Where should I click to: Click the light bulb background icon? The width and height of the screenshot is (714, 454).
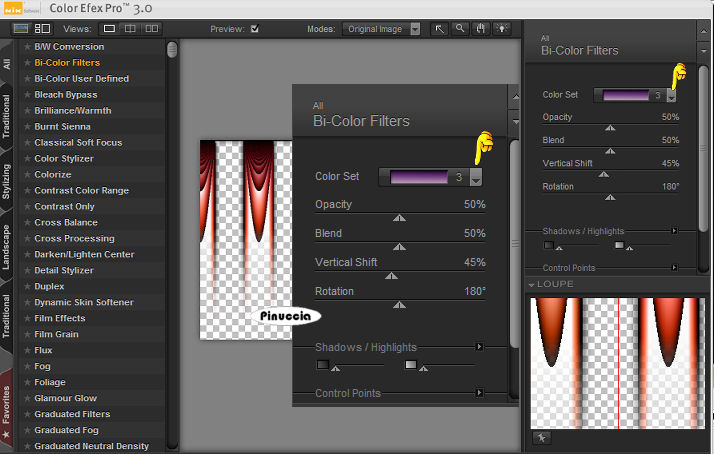[x=502, y=29]
